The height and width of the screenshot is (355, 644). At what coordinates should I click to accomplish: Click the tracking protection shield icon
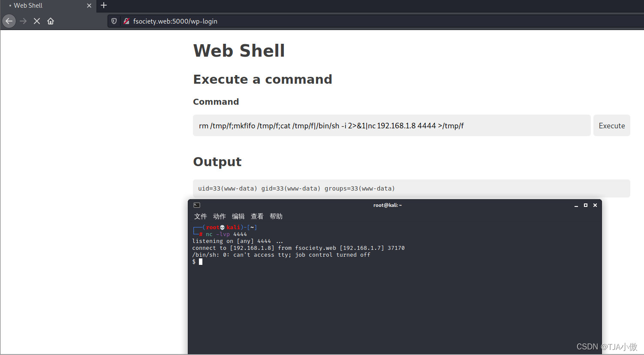(114, 21)
